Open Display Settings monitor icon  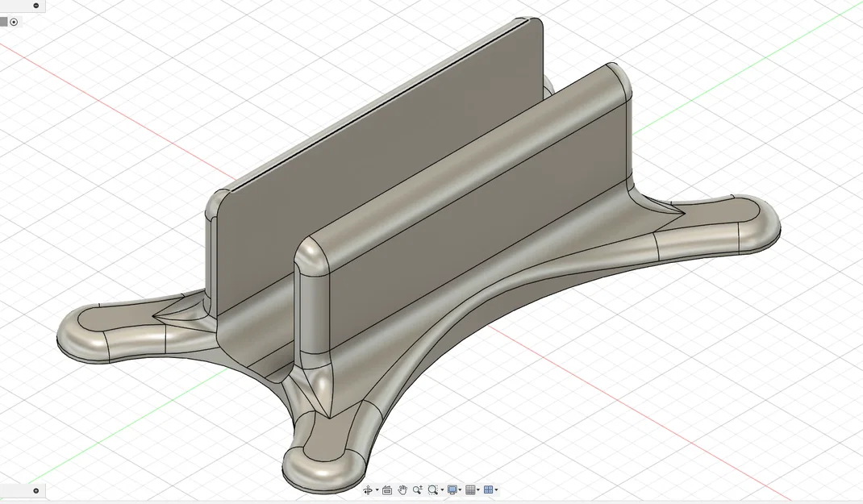pos(452,489)
